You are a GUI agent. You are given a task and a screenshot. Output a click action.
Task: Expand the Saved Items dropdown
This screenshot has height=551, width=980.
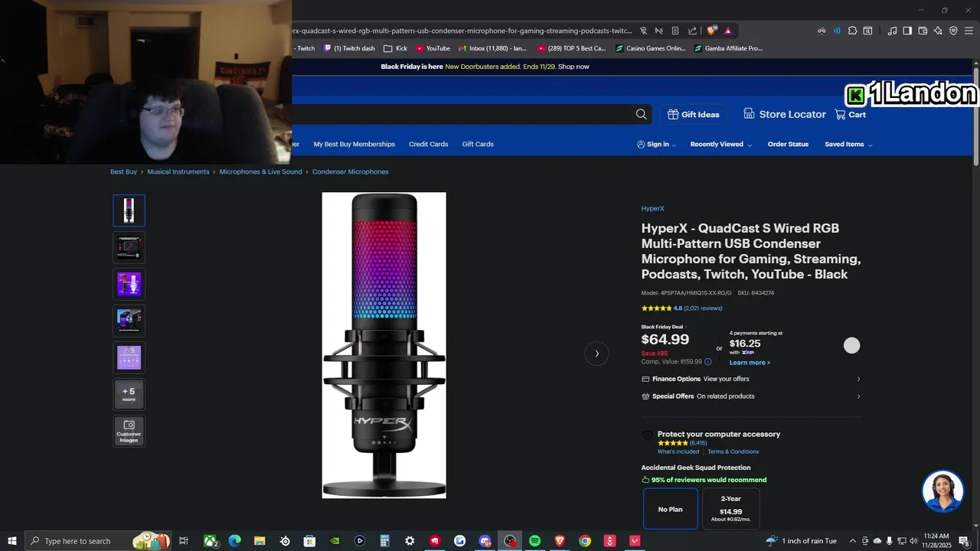coord(848,144)
